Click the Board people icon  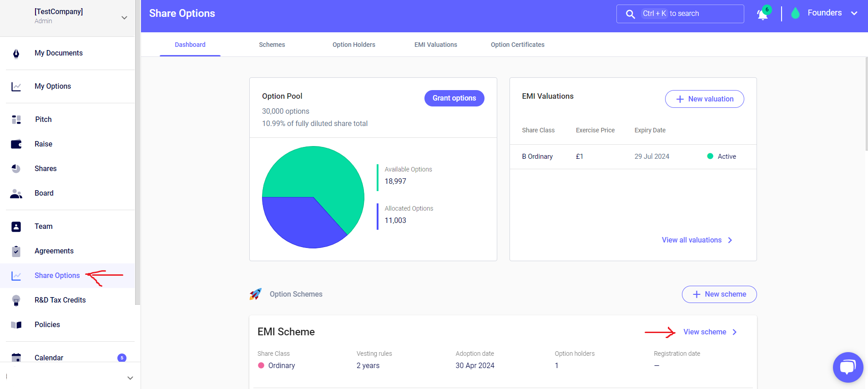coord(16,193)
